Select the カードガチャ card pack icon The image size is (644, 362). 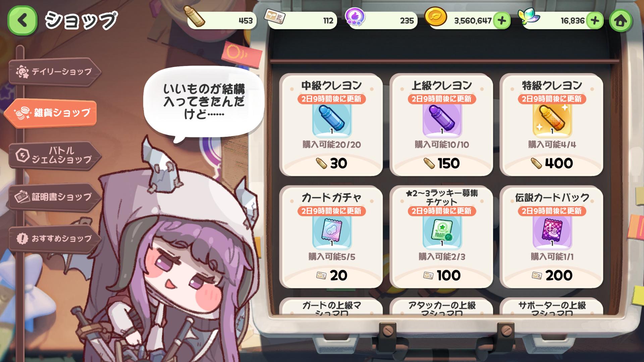[332, 232]
